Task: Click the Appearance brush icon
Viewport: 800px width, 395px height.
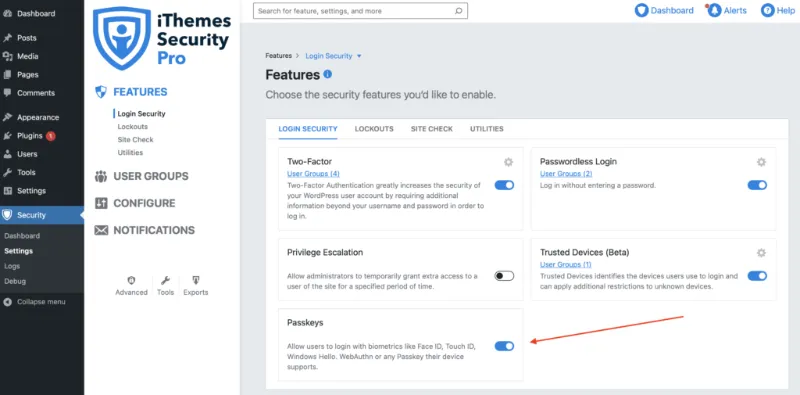Action: coord(7,117)
